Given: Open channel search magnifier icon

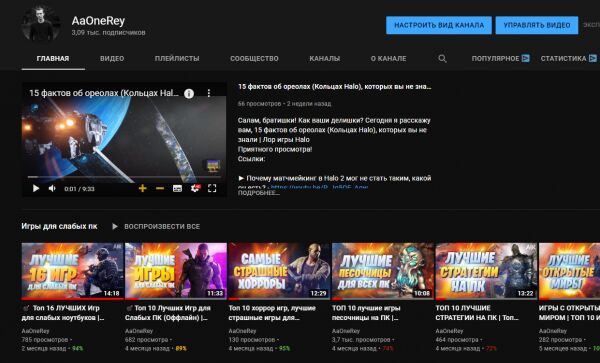Looking at the screenshot, I should (x=442, y=59).
